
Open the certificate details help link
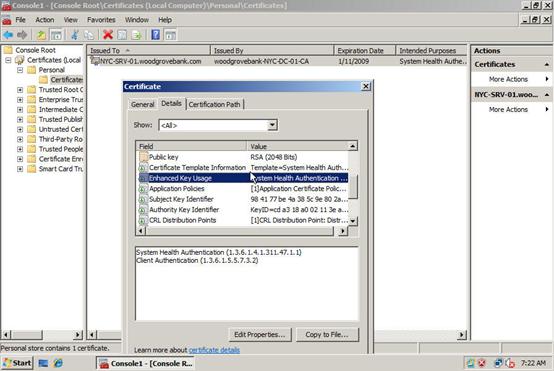pos(214,350)
